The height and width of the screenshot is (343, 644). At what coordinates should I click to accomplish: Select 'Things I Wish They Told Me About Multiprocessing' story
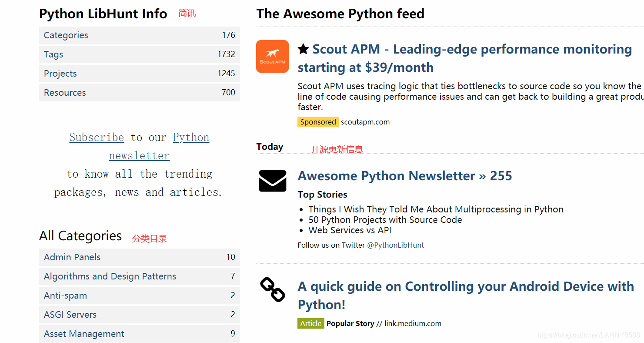[436, 209]
